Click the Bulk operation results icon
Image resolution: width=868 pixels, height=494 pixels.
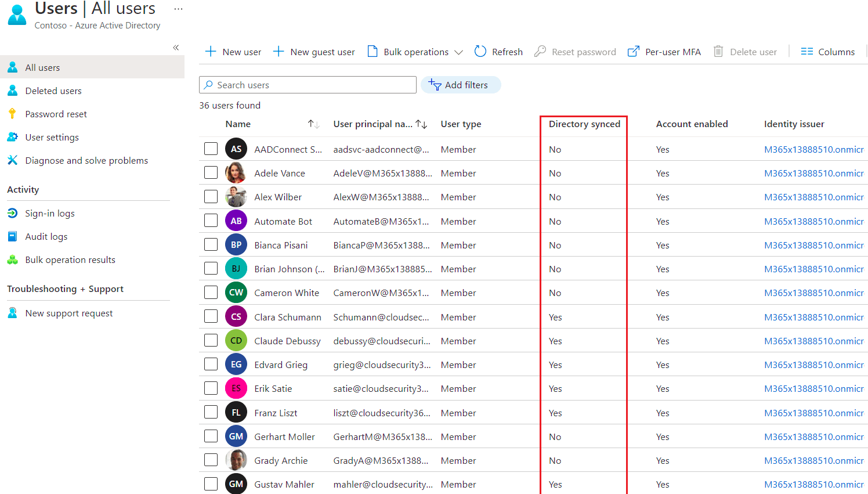[13, 260]
